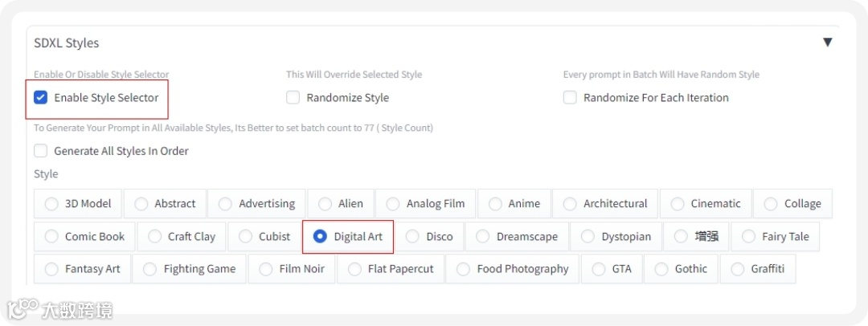Pick the Collage style

[x=771, y=204]
